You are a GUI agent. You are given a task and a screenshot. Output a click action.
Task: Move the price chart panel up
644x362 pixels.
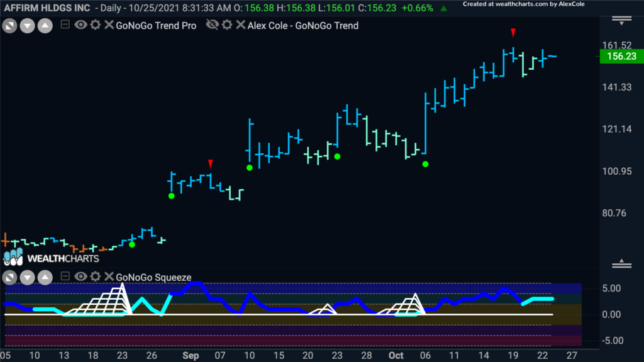[45, 26]
